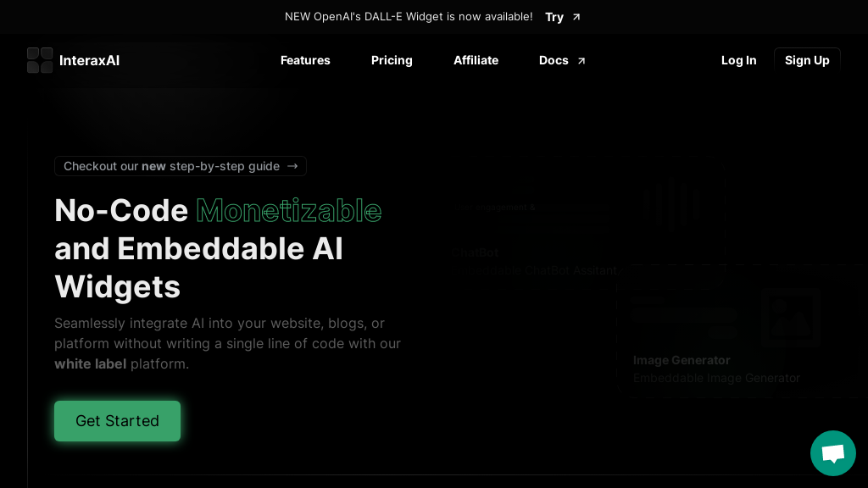
Task: Open the live chat bubble widget
Action: click(x=832, y=453)
